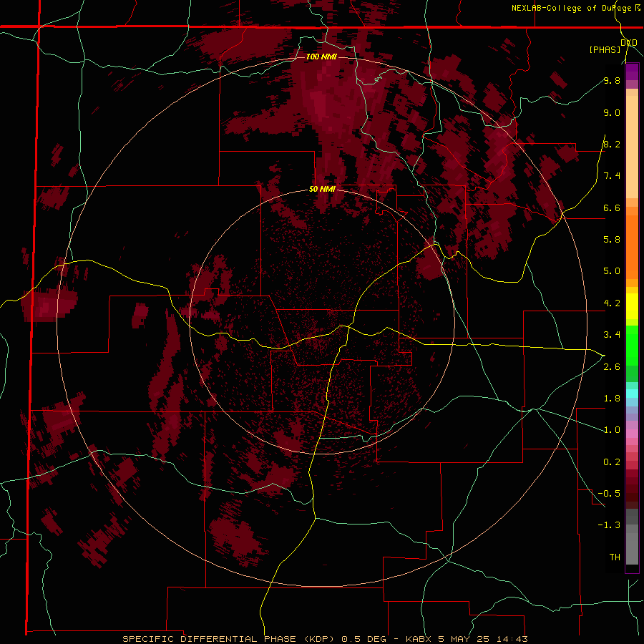Click the DKD label above the legend
The width and height of the screenshot is (644, 644).
tap(629, 43)
